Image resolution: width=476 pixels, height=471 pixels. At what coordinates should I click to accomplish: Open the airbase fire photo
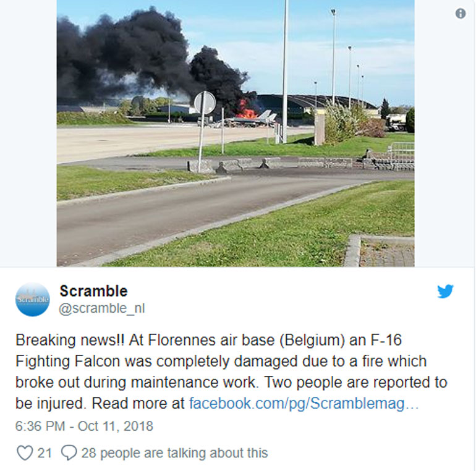pyautogui.click(x=236, y=134)
